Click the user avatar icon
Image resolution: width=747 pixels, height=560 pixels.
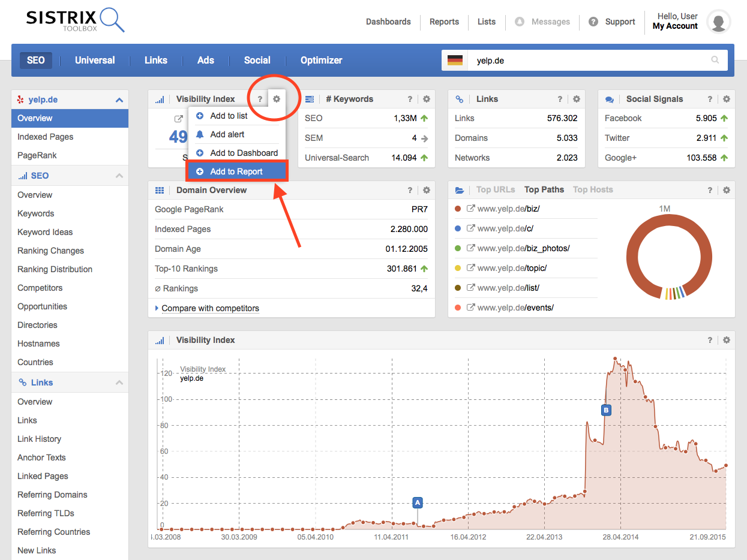tap(718, 22)
